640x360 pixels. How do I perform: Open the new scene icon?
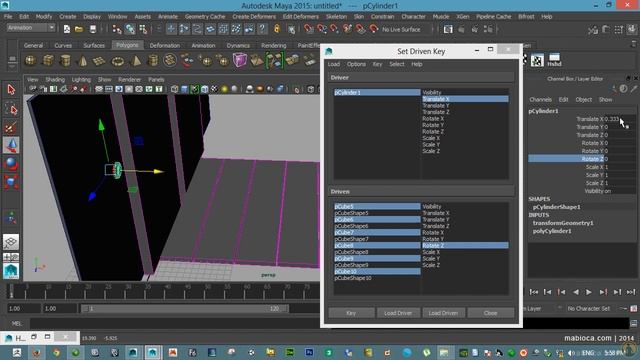[x=67, y=29]
